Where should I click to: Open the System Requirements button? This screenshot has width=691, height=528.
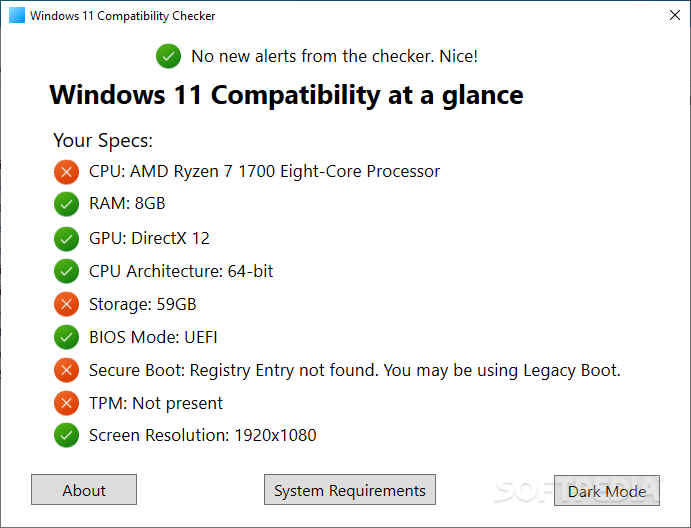tap(350, 490)
